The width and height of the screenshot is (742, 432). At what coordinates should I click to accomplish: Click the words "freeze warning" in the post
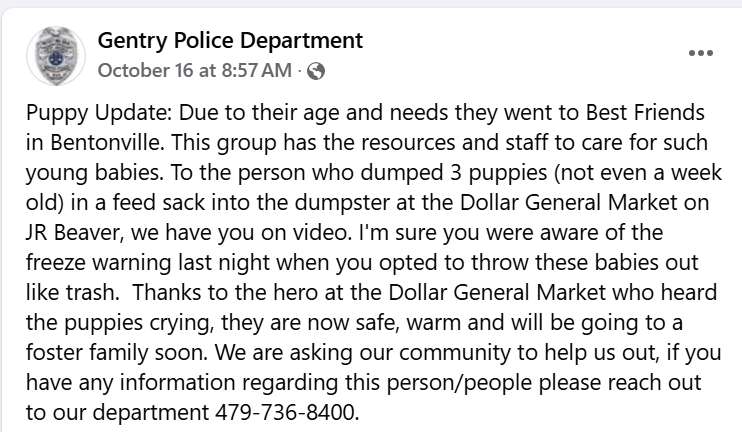coord(98,263)
